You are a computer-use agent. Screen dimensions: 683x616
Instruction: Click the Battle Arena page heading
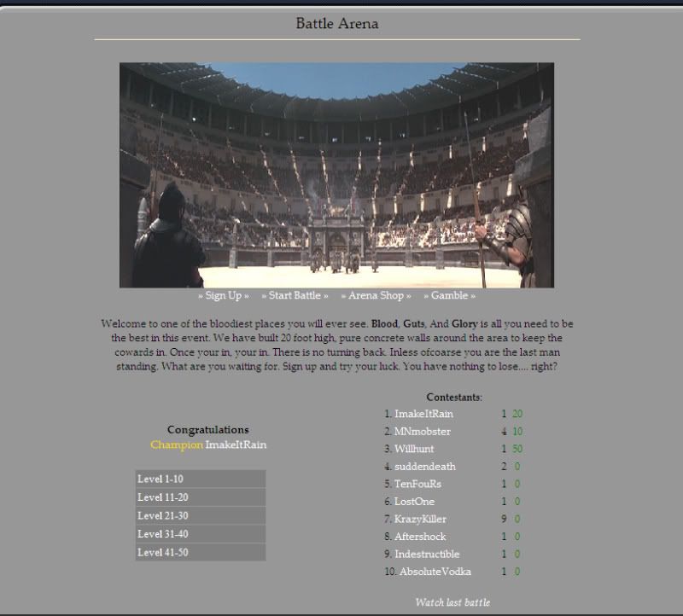click(x=337, y=24)
